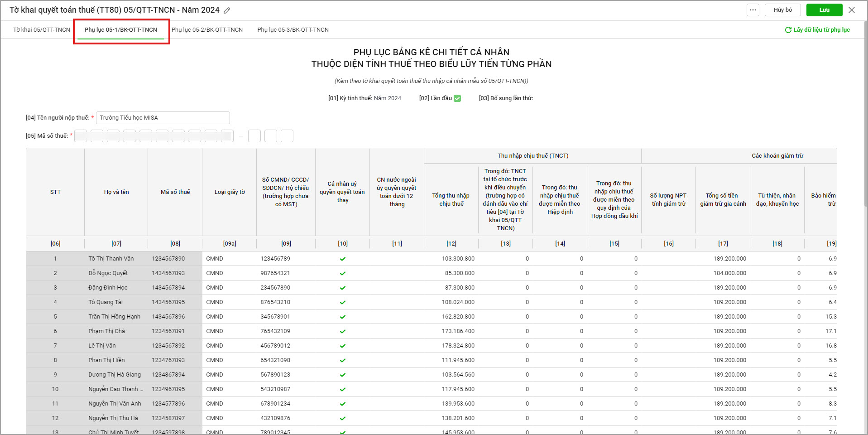Viewport: 868px width, 435px height.
Task: Close the tax declaration form window
Action: pos(851,10)
